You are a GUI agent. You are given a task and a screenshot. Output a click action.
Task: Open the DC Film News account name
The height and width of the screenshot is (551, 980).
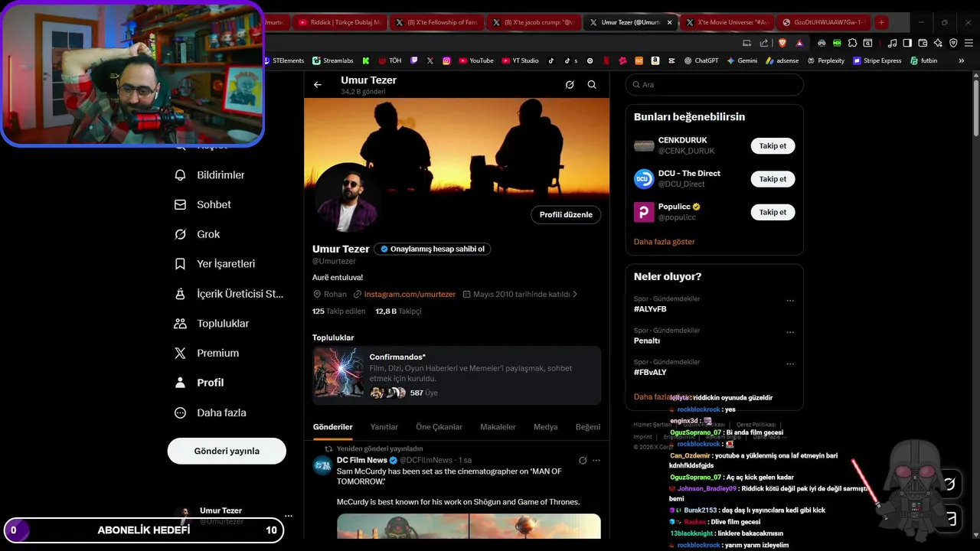[x=362, y=460]
